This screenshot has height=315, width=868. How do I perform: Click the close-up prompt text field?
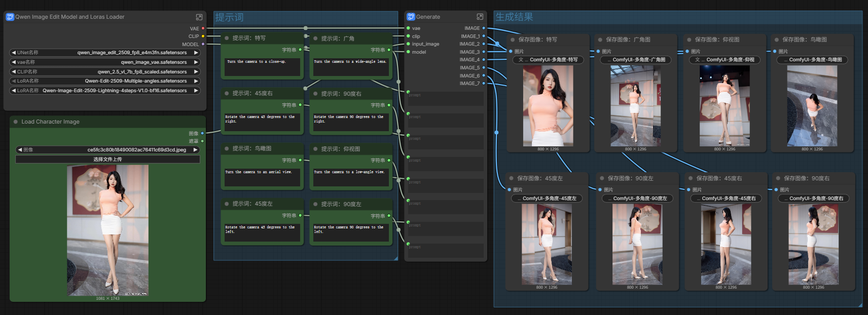click(x=262, y=67)
